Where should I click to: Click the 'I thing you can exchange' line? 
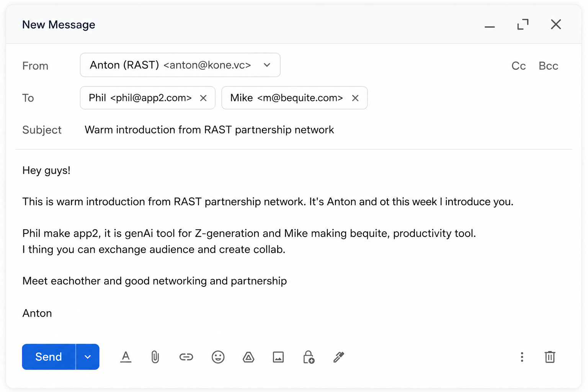(154, 250)
